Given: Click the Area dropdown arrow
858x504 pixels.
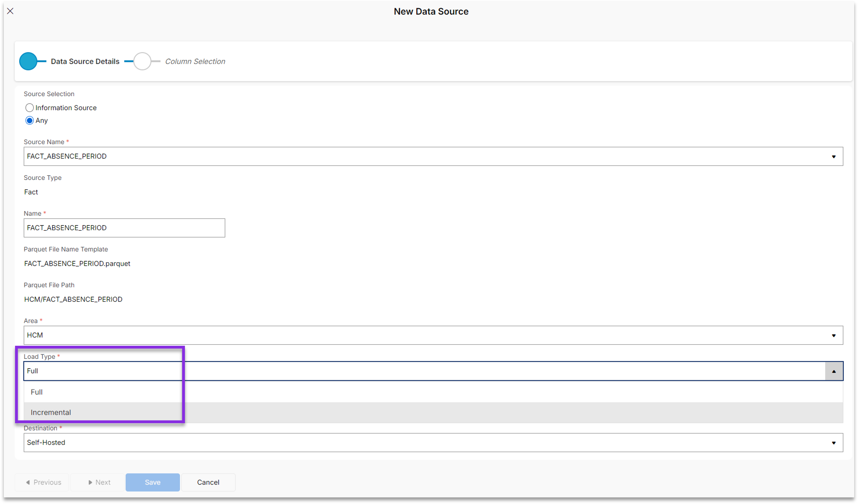Looking at the screenshot, I should tap(834, 336).
